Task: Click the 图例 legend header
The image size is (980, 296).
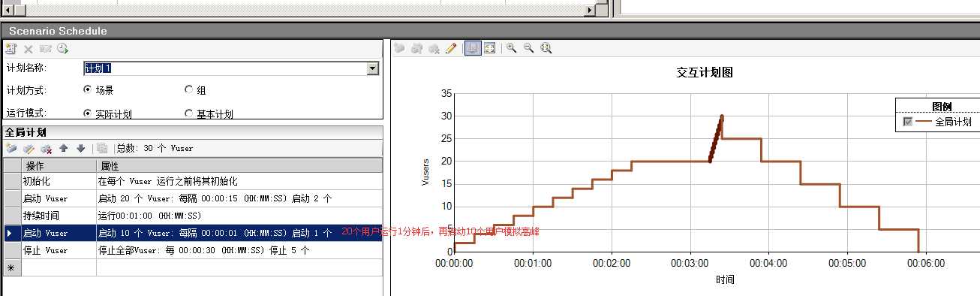Action: pos(942,107)
